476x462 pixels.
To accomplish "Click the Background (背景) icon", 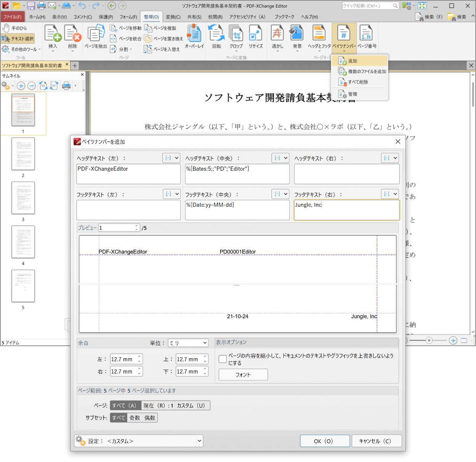I will click(297, 34).
